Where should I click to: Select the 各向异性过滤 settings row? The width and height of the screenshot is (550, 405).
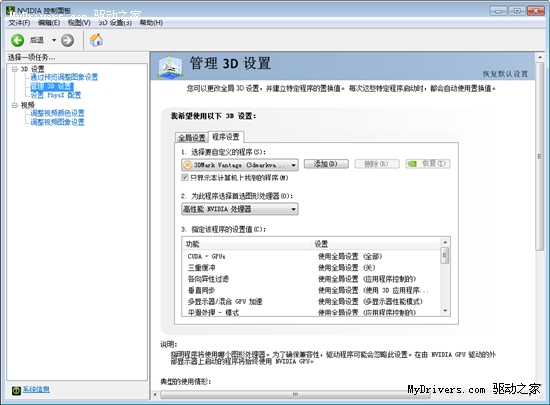point(311,279)
